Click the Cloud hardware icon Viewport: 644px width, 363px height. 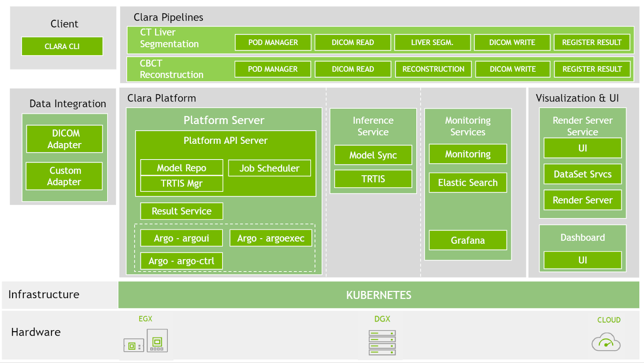[x=606, y=342]
